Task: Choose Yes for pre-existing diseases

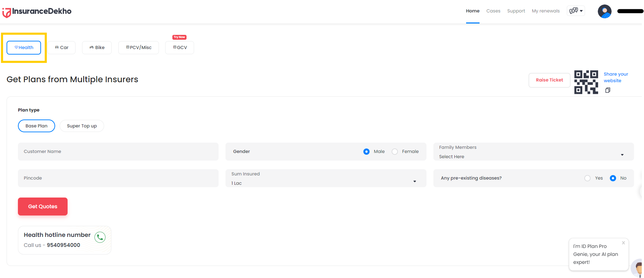Action: pos(587,178)
